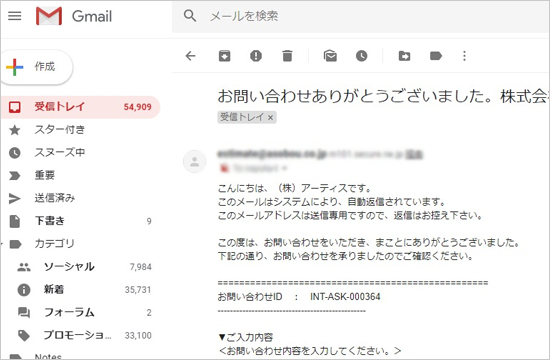Screen dimensions: 550x360
Task: Move email to a folder
Action: (404, 56)
